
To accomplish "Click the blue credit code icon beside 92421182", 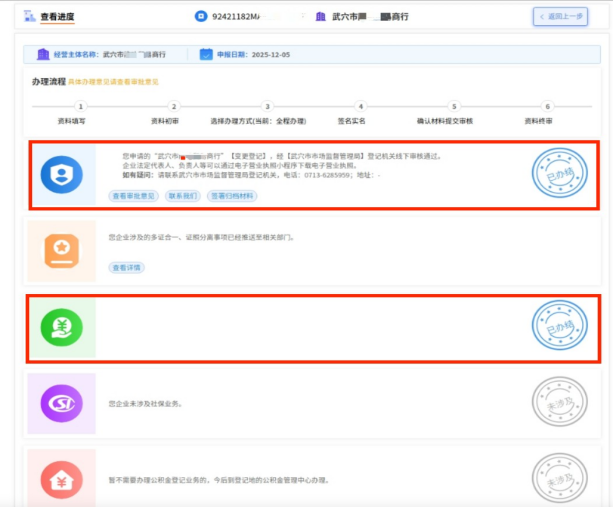I will tap(201, 16).
